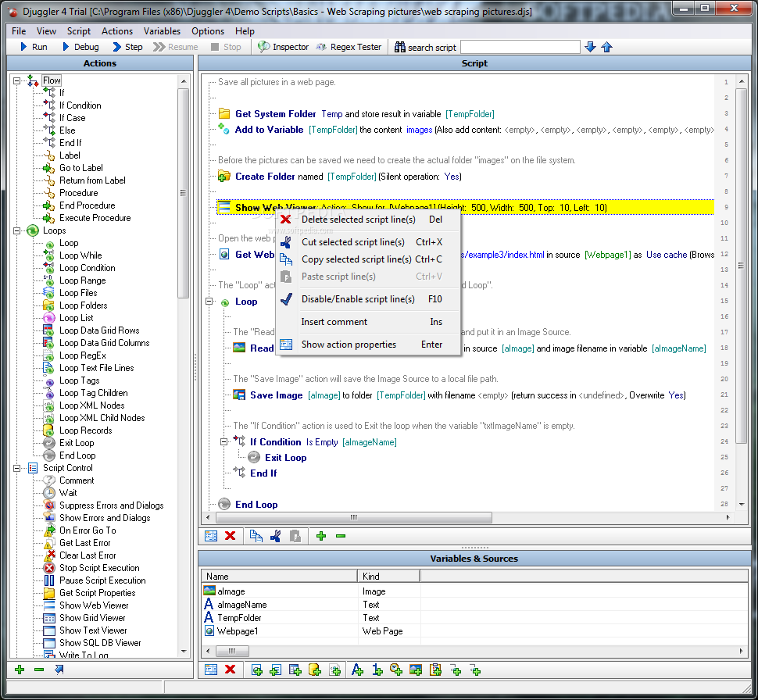Choose Show action properties
The width and height of the screenshot is (758, 700).
[368, 345]
